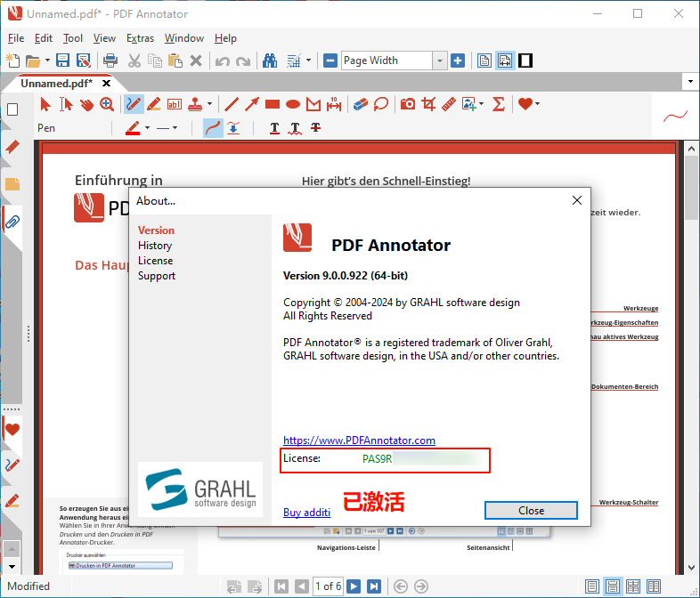700x598 pixels.
Task: Click the Buy additional licenses link
Action: (x=306, y=513)
